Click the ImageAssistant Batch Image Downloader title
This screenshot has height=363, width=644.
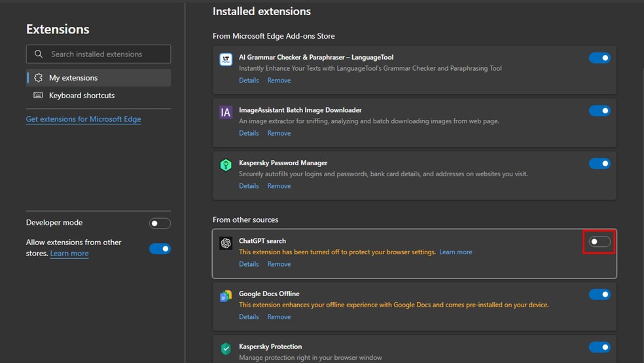300,110
